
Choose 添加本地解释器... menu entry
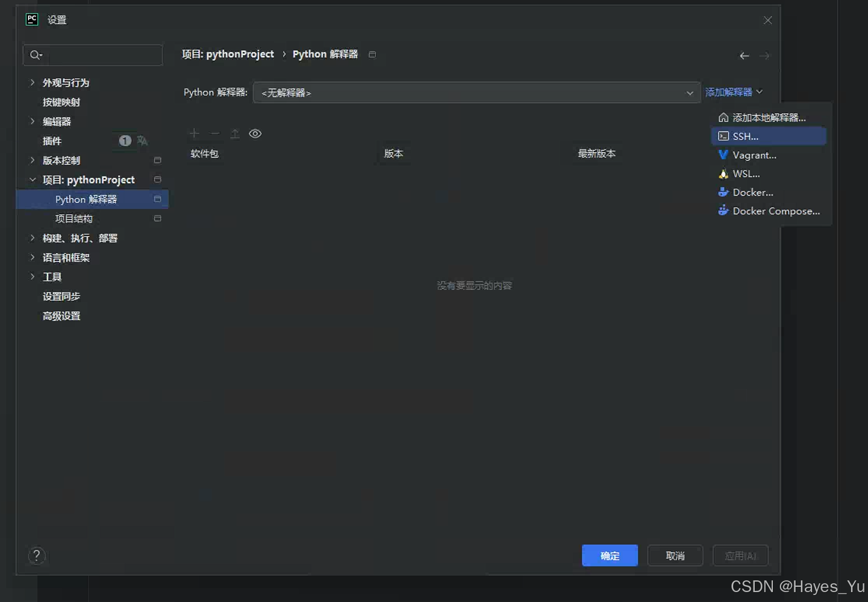pyautogui.click(x=769, y=117)
